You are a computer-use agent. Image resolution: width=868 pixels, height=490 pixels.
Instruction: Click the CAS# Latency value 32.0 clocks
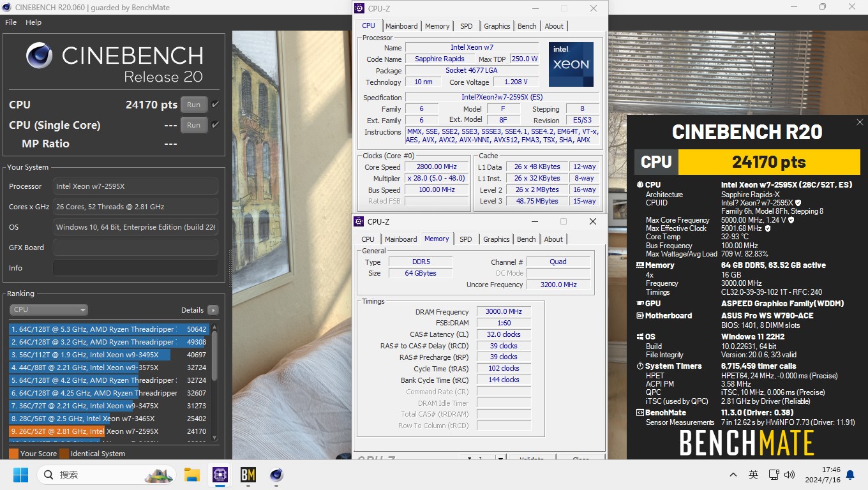click(x=504, y=334)
